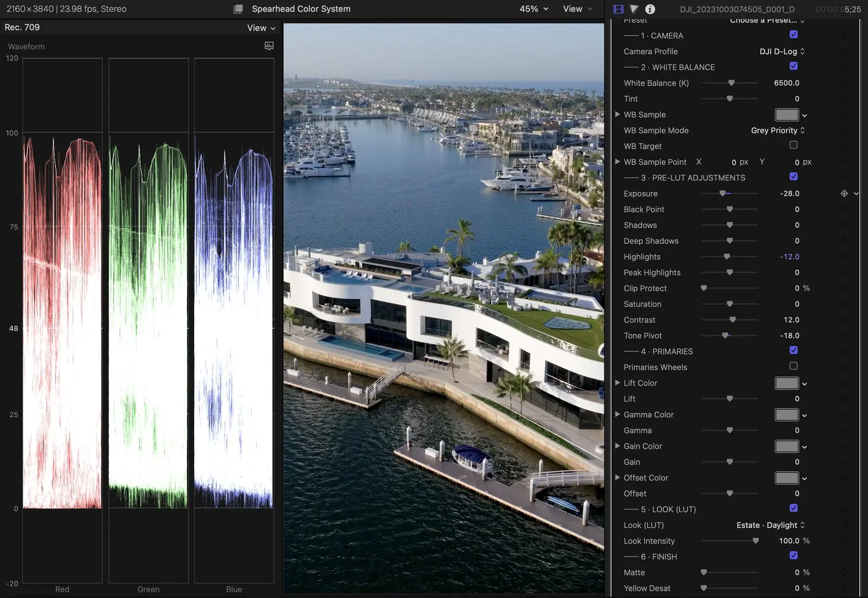Open the Choose a Preset dropdown
Viewport: 868px width, 598px height.
(767, 21)
